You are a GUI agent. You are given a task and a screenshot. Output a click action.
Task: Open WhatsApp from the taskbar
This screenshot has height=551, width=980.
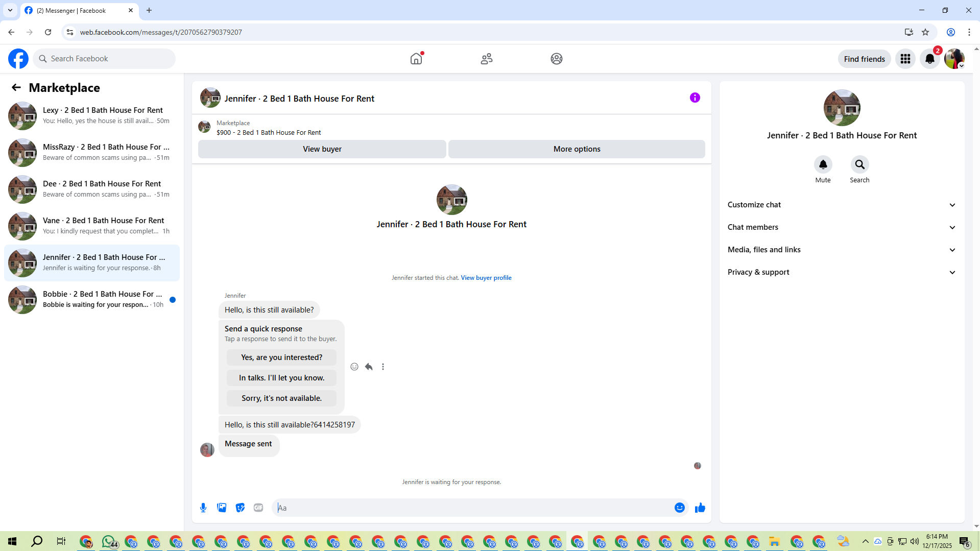point(109,541)
